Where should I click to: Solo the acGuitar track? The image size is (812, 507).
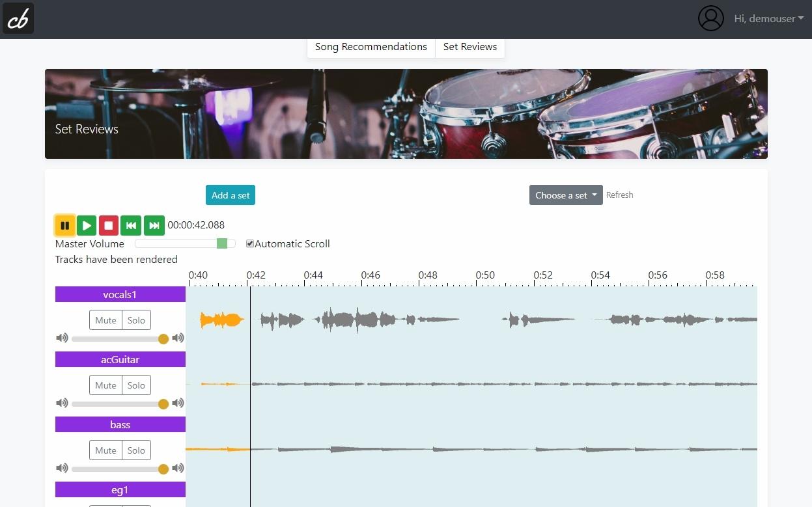(136, 385)
